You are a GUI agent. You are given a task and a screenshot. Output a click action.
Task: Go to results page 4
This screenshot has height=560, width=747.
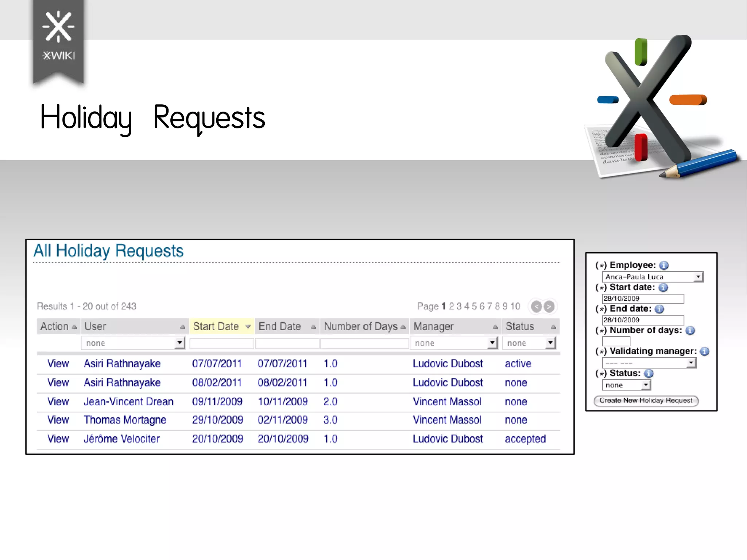[x=467, y=306]
